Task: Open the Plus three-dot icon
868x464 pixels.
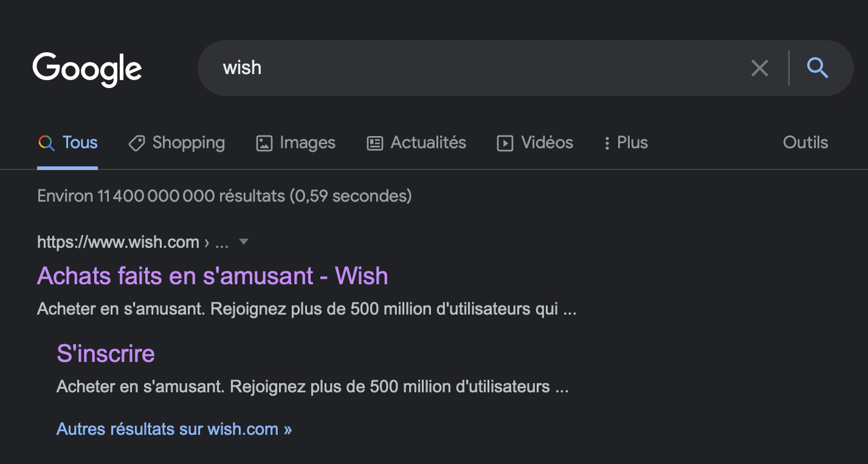Action: coord(607,142)
